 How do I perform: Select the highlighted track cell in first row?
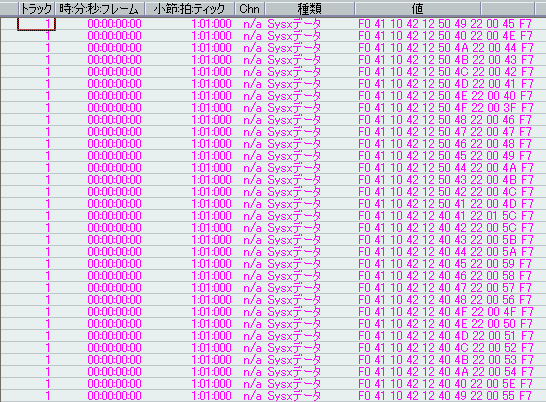(x=36, y=24)
